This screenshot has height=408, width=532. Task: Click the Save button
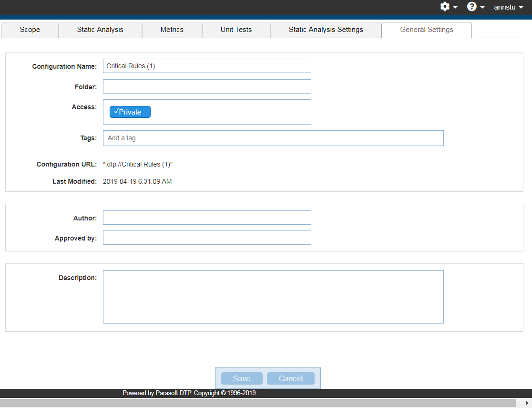(242, 378)
